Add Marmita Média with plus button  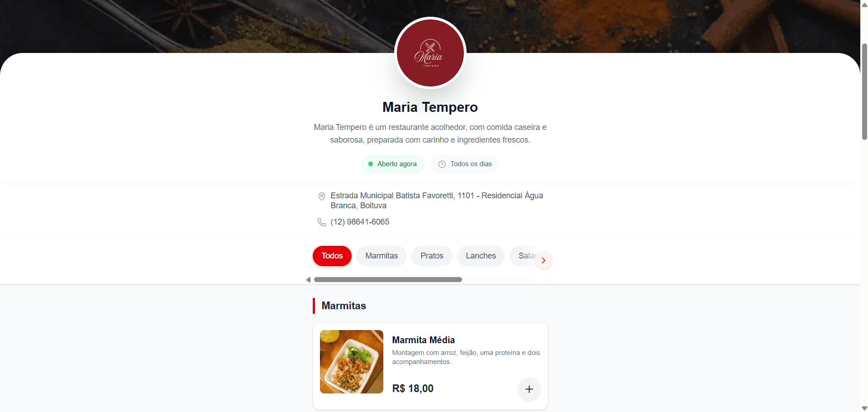529,389
